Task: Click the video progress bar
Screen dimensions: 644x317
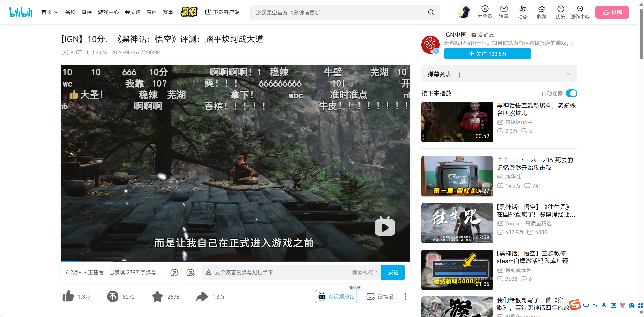Action: coord(235,261)
